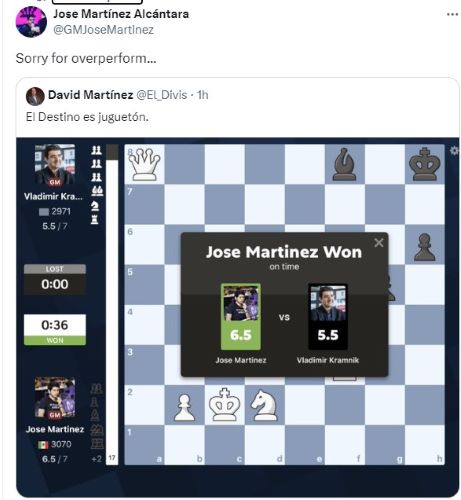Close the Jose Martinez Won popup
The height and width of the screenshot is (500, 461).
[x=379, y=243]
